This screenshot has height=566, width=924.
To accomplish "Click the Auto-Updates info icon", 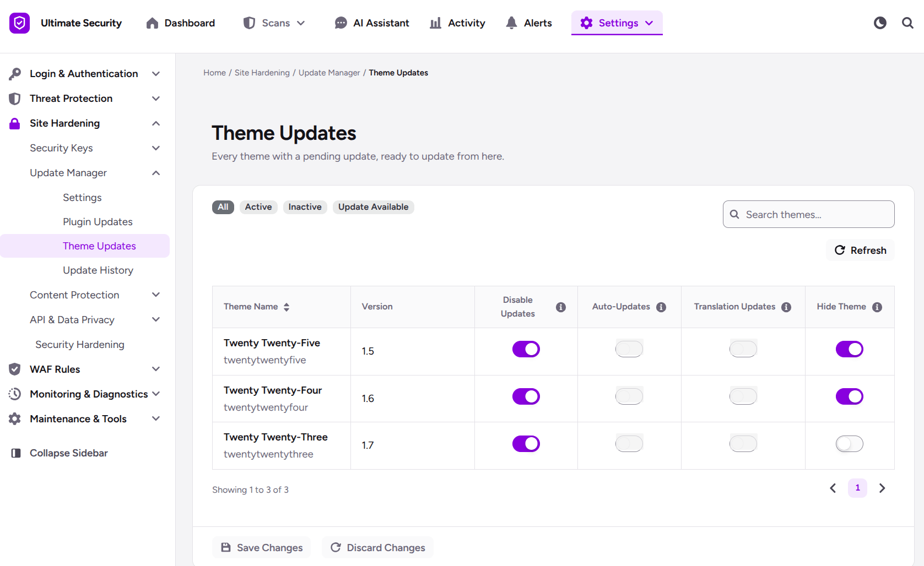I will (x=661, y=307).
